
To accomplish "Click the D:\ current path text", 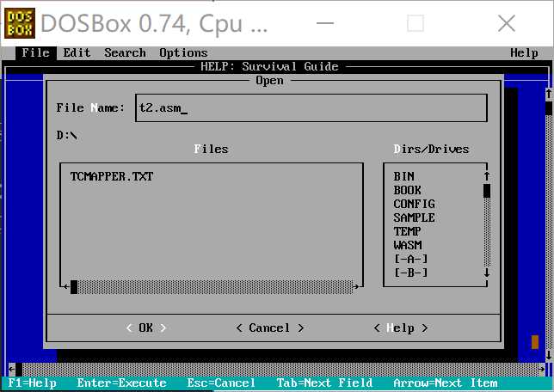I will [67, 135].
